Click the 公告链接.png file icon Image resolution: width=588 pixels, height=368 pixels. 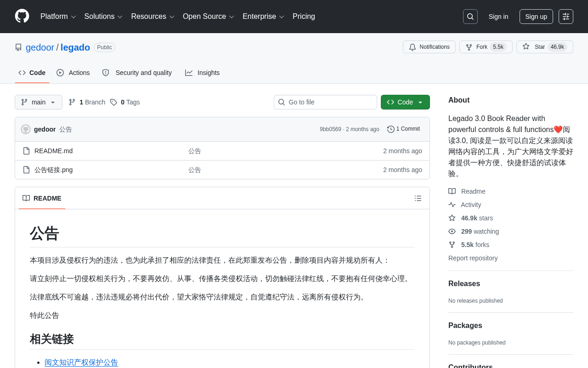coord(26,170)
